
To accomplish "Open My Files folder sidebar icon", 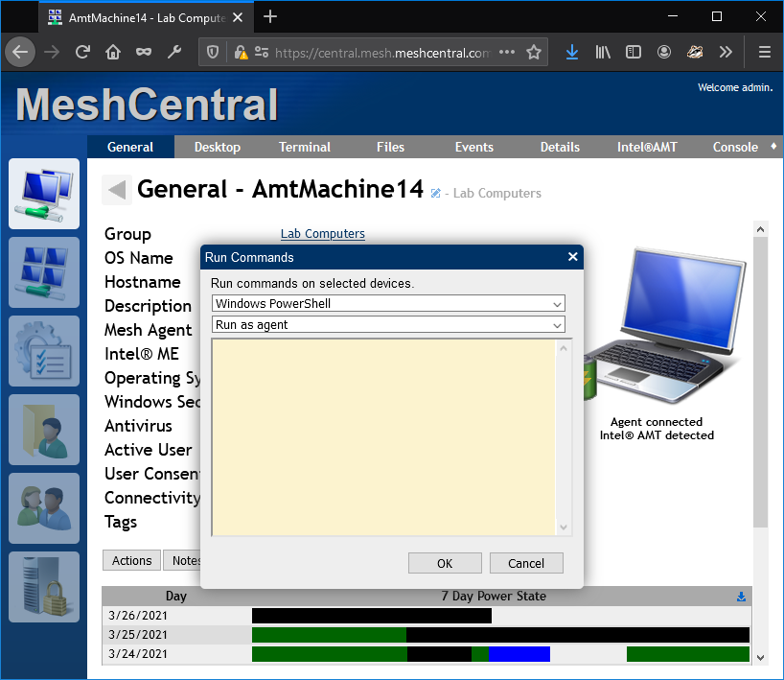I will [44, 430].
